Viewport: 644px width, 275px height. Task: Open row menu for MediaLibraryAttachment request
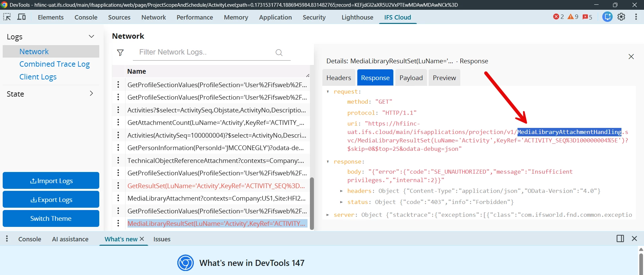[x=118, y=198]
